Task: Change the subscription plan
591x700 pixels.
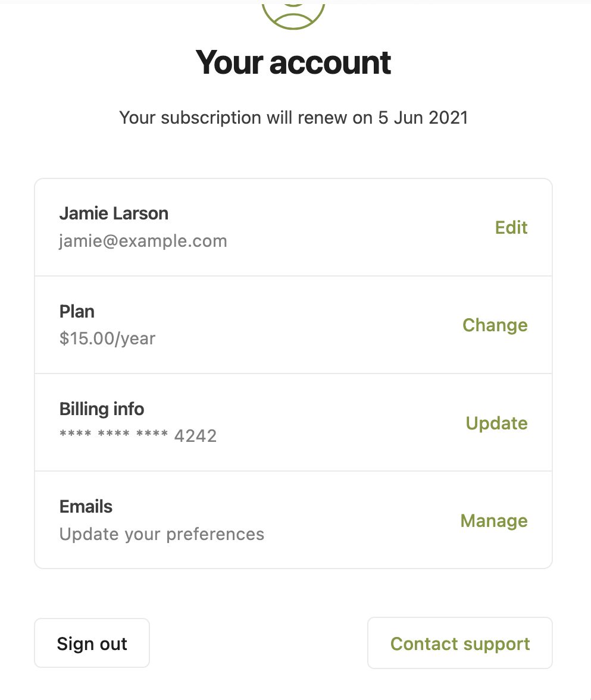Action: (495, 325)
